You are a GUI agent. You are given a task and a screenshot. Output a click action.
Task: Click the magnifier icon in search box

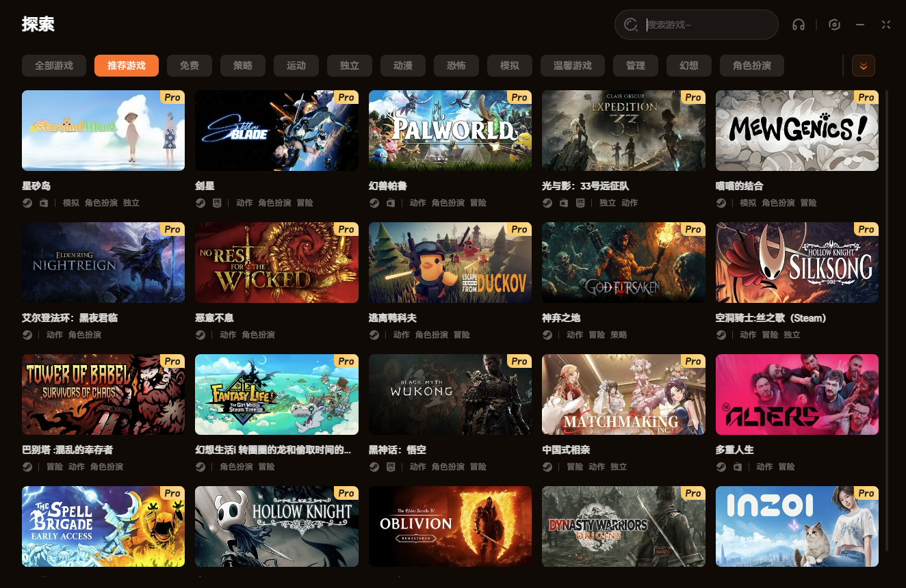tap(631, 25)
